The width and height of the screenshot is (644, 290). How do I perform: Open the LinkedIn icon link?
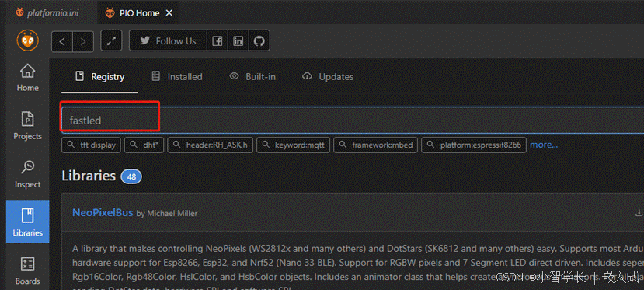pos(238,40)
